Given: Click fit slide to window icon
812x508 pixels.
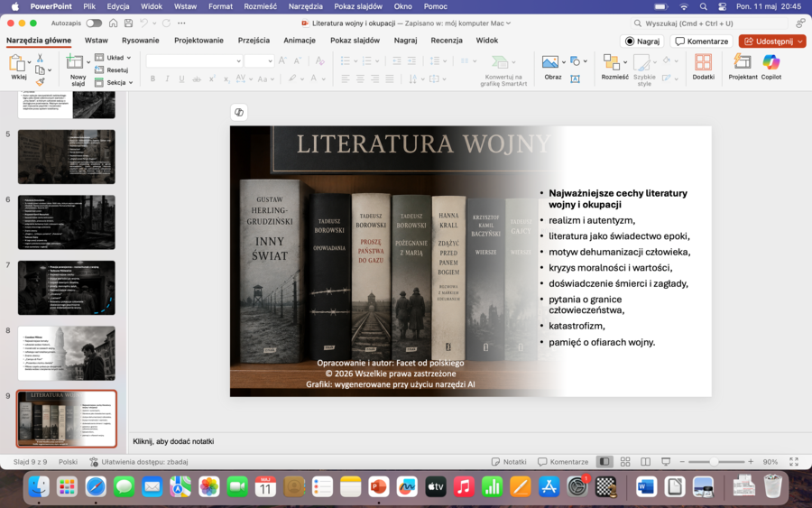Looking at the screenshot, I should [794, 461].
